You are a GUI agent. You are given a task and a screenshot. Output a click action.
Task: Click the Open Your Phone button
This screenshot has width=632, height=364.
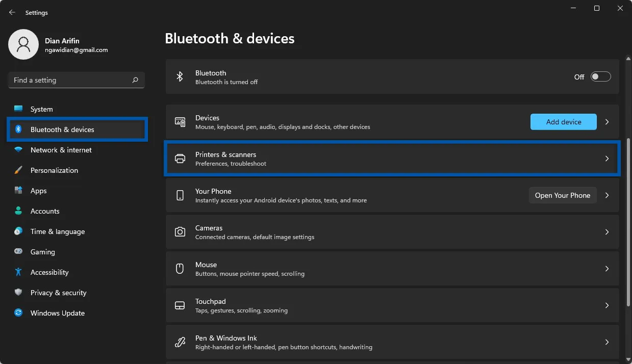[x=562, y=195]
